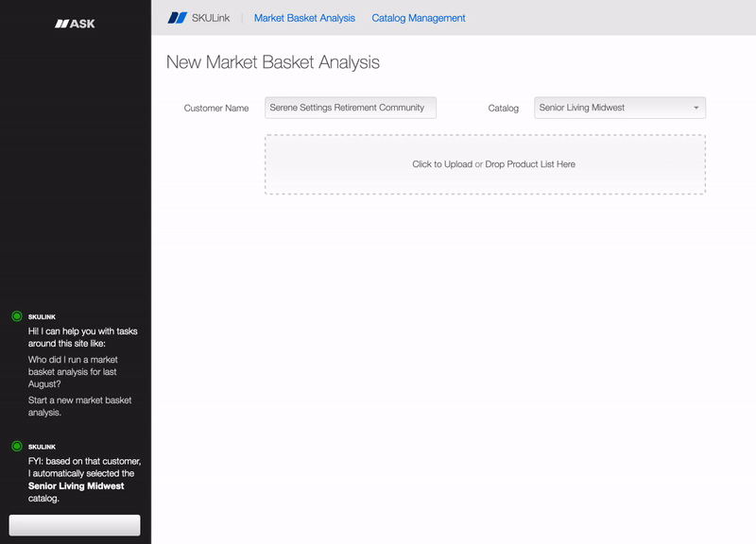This screenshot has width=756, height=544.
Task: Click the blue SKULink logo icon
Action: tap(177, 18)
